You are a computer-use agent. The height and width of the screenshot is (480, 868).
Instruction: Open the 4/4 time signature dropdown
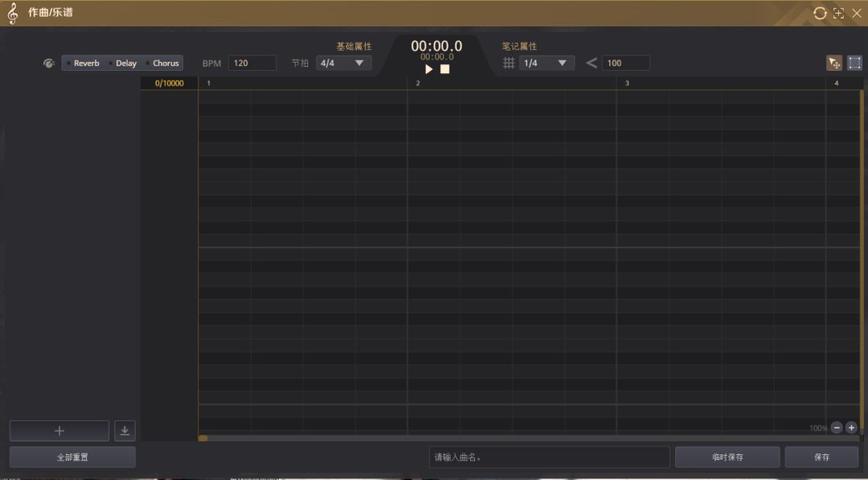343,63
